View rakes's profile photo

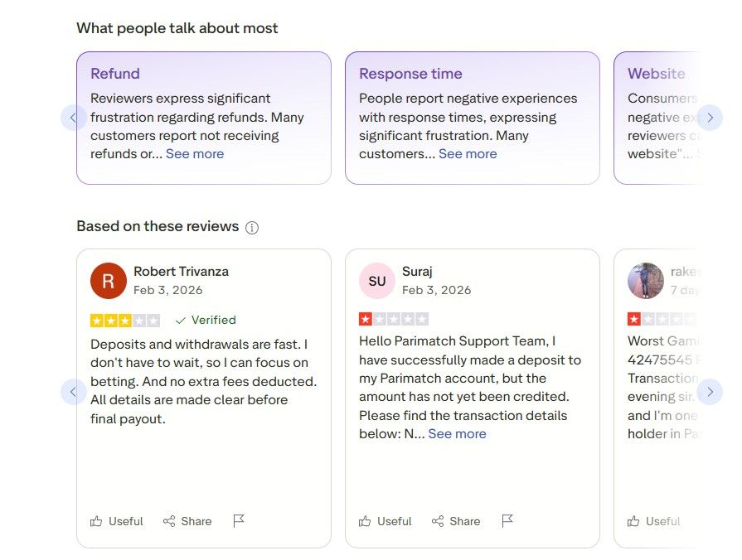(646, 281)
